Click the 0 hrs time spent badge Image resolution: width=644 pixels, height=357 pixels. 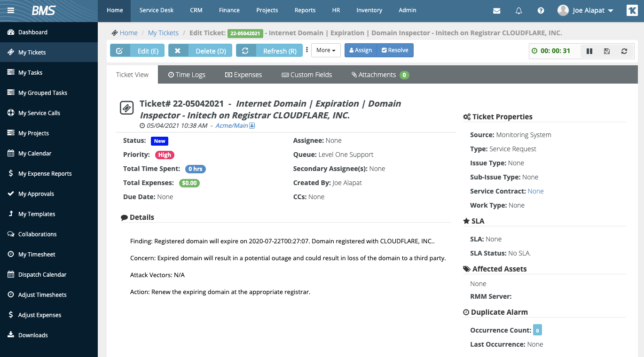tap(196, 169)
